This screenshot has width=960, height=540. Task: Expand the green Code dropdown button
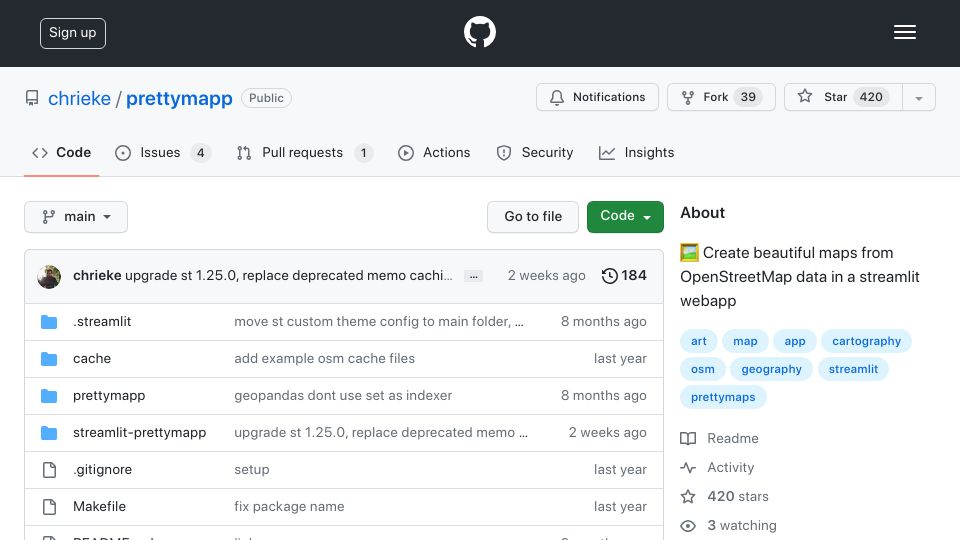pos(625,217)
